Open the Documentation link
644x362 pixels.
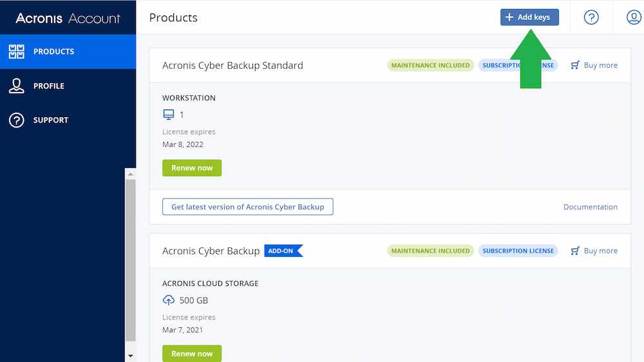click(590, 207)
